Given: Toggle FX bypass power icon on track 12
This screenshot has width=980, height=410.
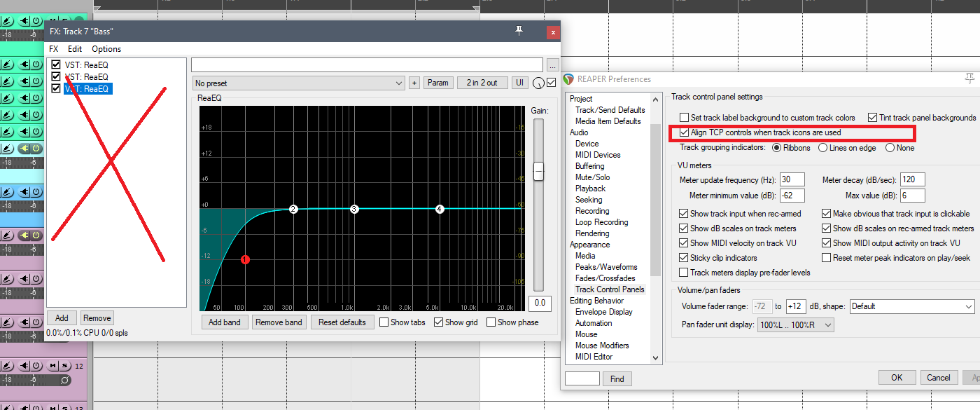Looking at the screenshot, I should 35,366.
